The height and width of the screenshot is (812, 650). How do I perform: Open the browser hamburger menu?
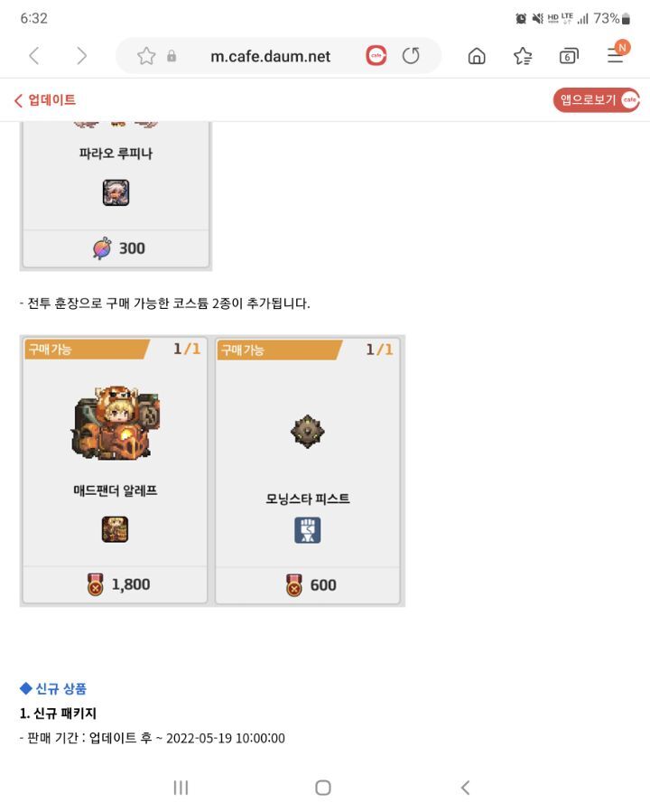coord(617,52)
